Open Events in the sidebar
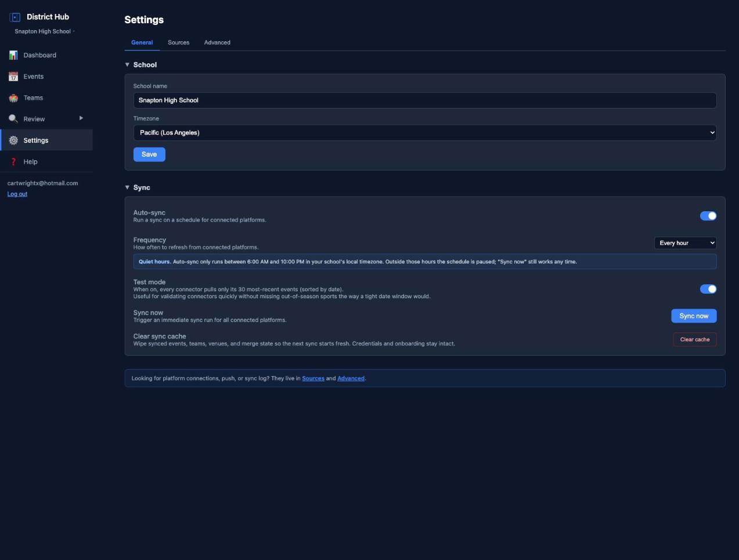739x560 pixels. 46,77
